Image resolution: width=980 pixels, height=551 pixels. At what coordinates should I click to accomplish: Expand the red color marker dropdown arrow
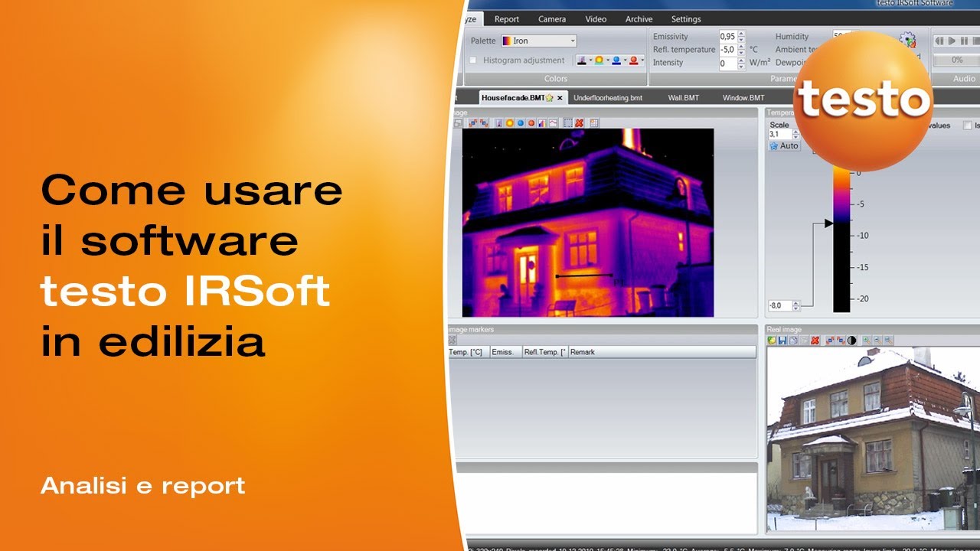[642, 60]
